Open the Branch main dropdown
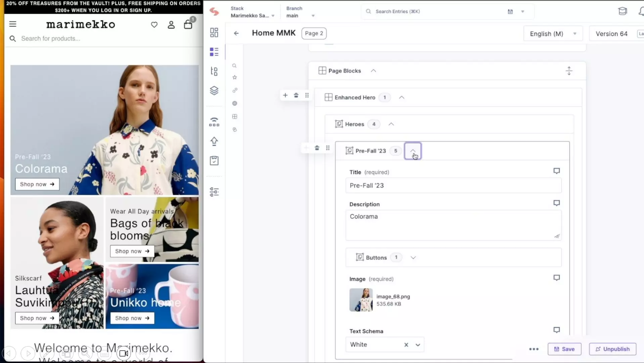The height and width of the screenshot is (363, 644). click(301, 12)
